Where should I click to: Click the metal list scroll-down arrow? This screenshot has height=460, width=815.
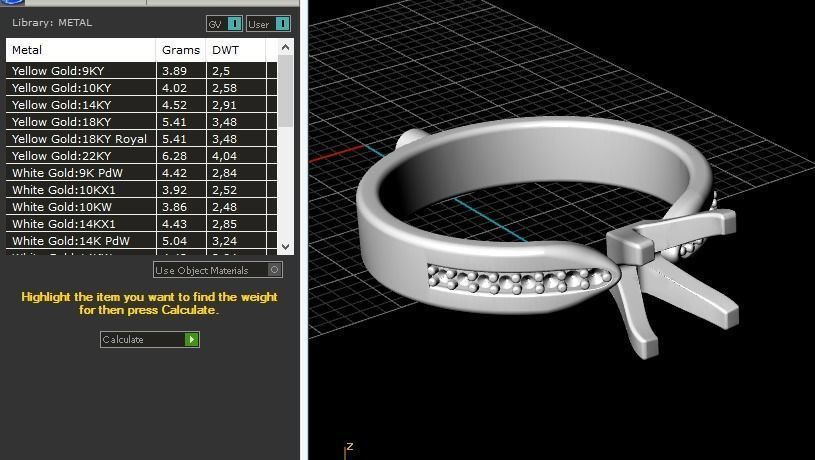pyautogui.click(x=285, y=246)
